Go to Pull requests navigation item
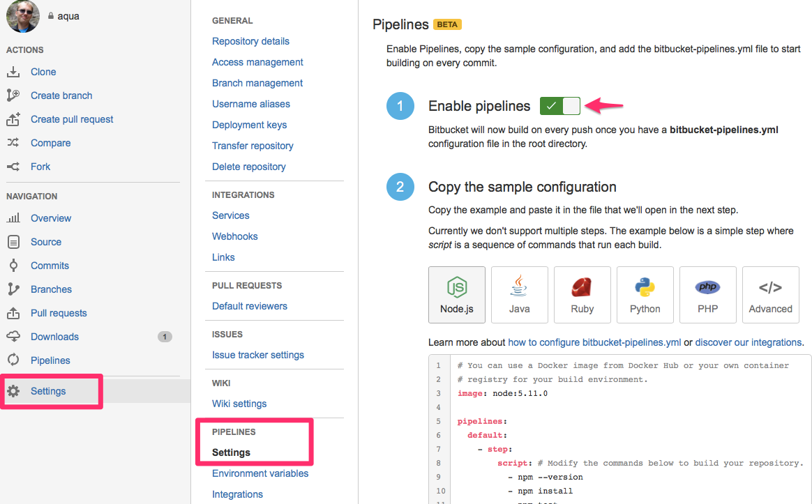Screen dimensions: 812x504 (x=59, y=313)
